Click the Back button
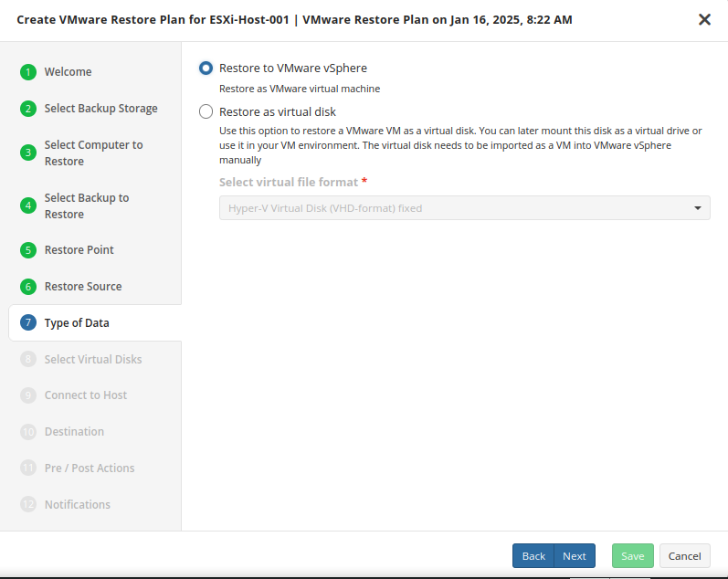Screen dimensions: 728x579 pyautogui.click(x=533, y=556)
